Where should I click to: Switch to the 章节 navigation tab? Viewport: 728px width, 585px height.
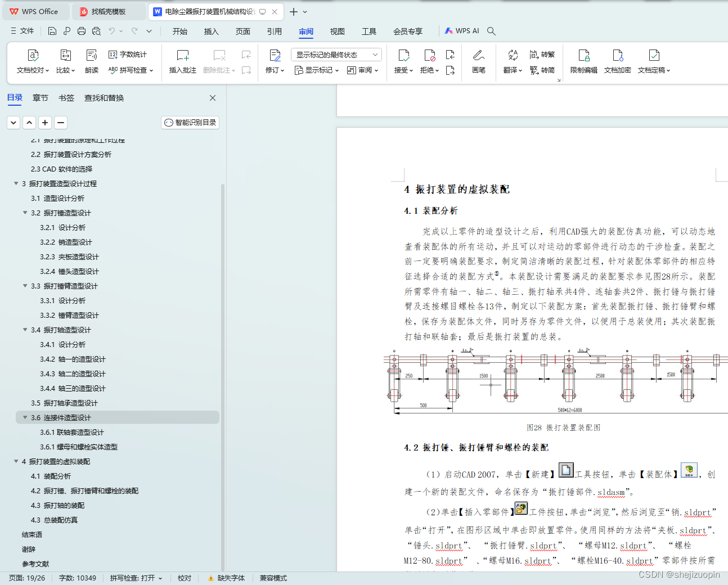(41, 98)
